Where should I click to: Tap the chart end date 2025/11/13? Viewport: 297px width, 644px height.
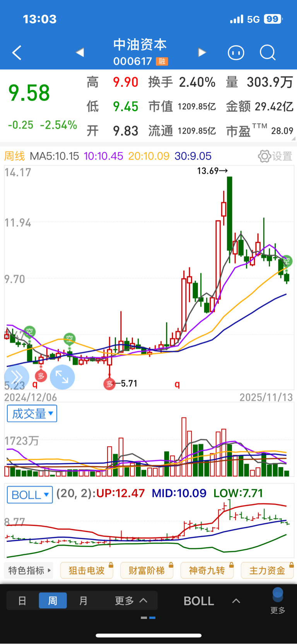tap(266, 397)
